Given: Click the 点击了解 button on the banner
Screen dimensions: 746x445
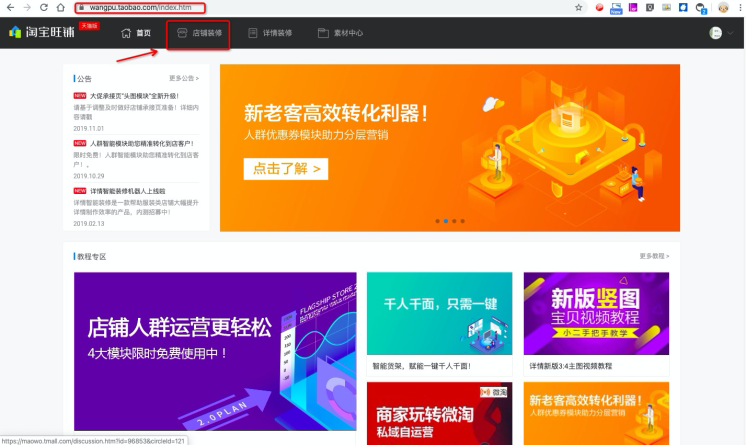Looking at the screenshot, I should click(286, 169).
